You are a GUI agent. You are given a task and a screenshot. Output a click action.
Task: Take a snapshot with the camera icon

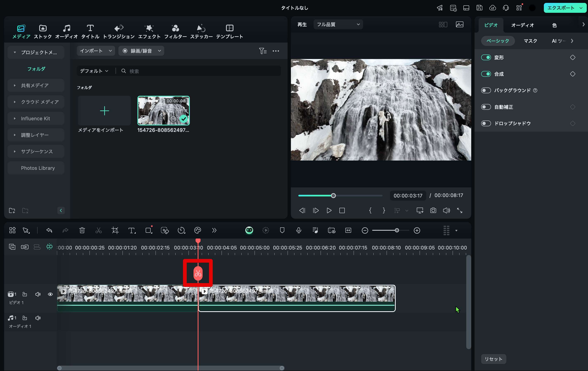click(x=433, y=210)
